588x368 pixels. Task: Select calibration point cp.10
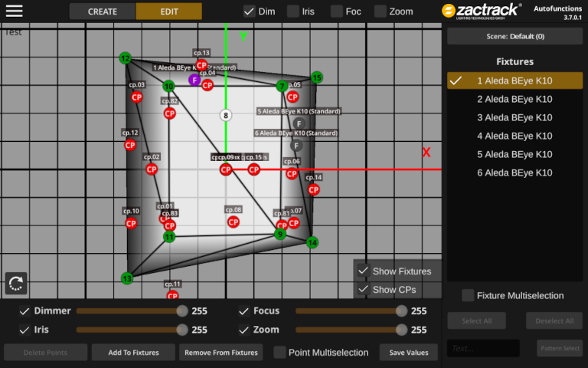pyautogui.click(x=131, y=223)
